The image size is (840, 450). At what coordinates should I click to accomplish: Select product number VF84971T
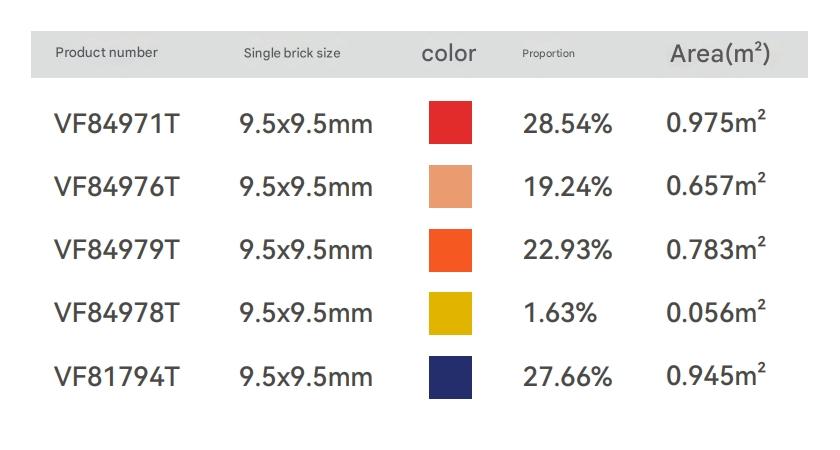[117, 124]
